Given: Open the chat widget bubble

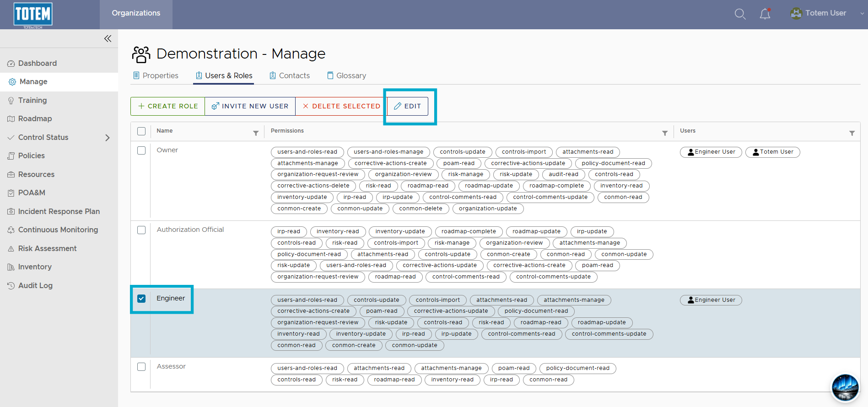Looking at the screenshot, I should 845,387.
